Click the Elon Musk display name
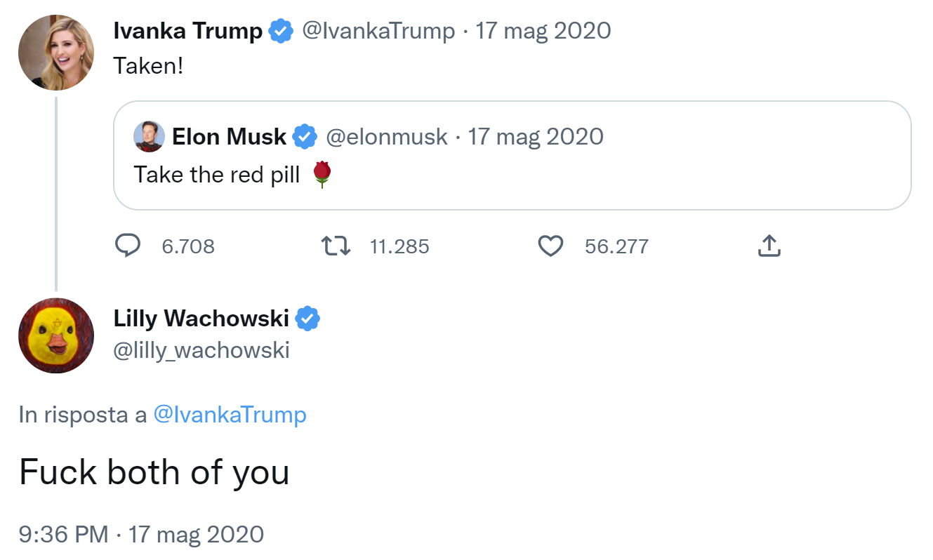The height and width of the screenshot is (560, 933). [x=229, y=136]
